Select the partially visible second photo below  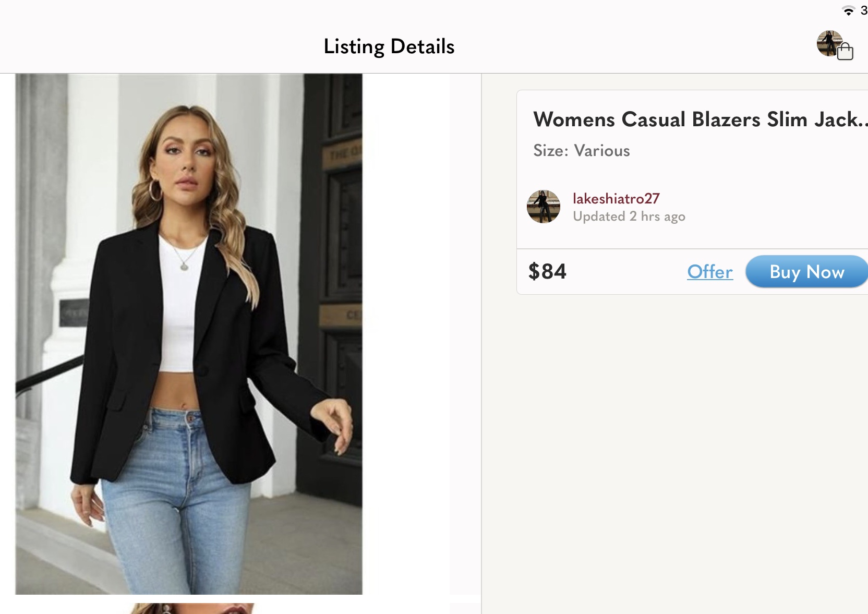(191, 608)
